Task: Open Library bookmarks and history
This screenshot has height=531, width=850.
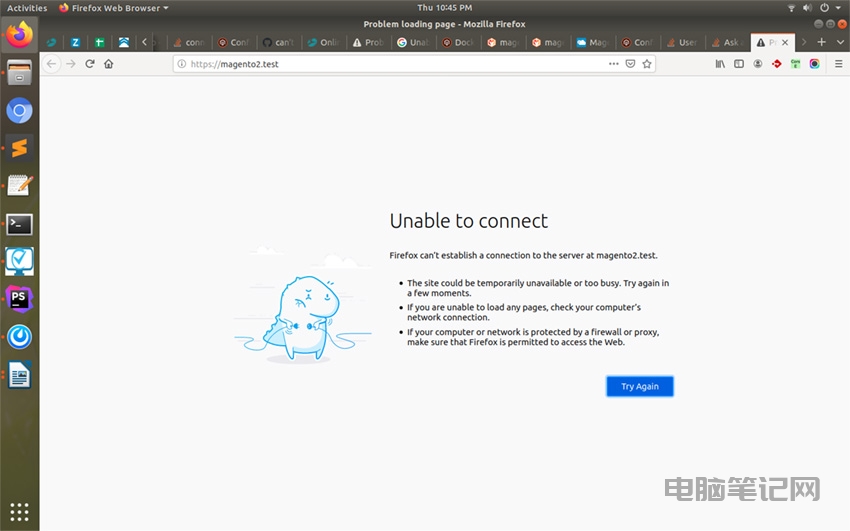Action: (720, 64)
